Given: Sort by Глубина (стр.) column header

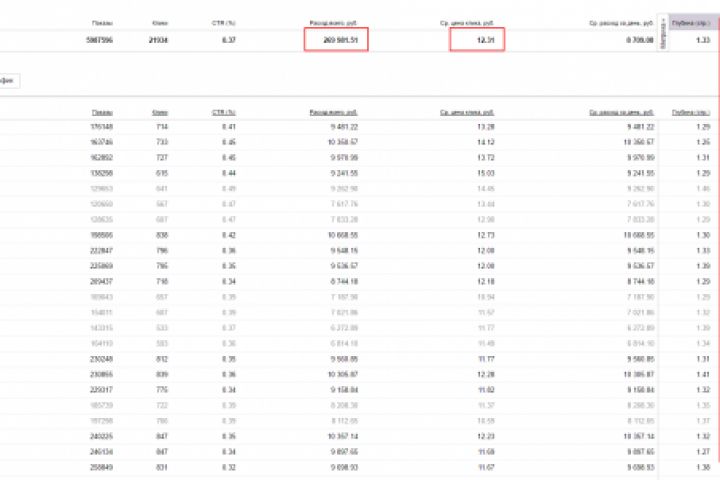Looking at the screenshot, I should click(x=691, y=112).
